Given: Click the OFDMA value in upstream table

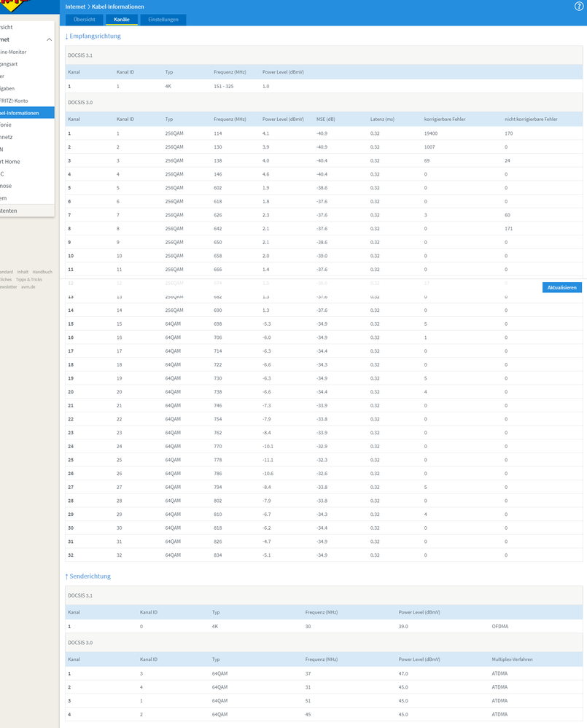Looking at the screenshot, I should 500,626.
